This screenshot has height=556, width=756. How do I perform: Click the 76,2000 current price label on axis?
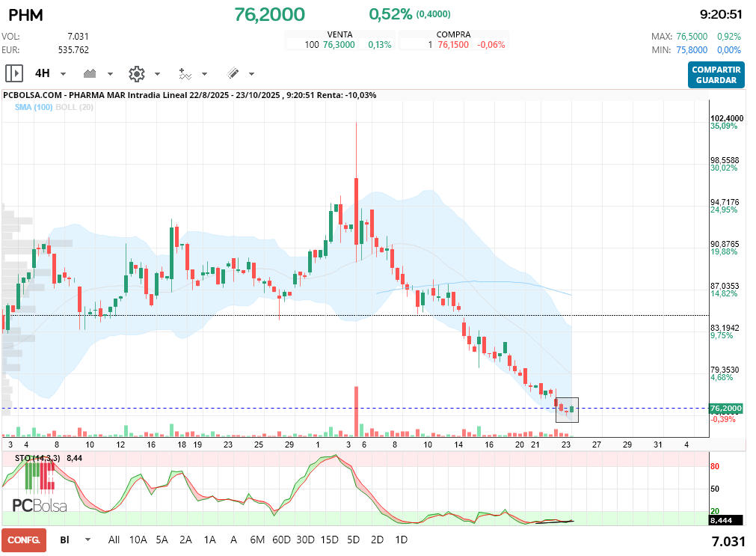click(x=725, y=409)
